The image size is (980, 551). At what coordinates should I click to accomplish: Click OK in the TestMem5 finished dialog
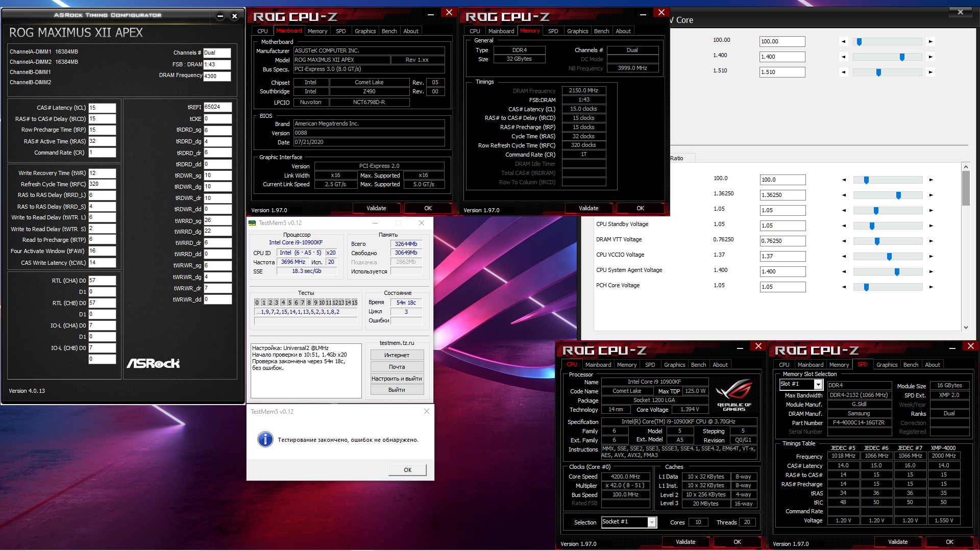[407, 470]
